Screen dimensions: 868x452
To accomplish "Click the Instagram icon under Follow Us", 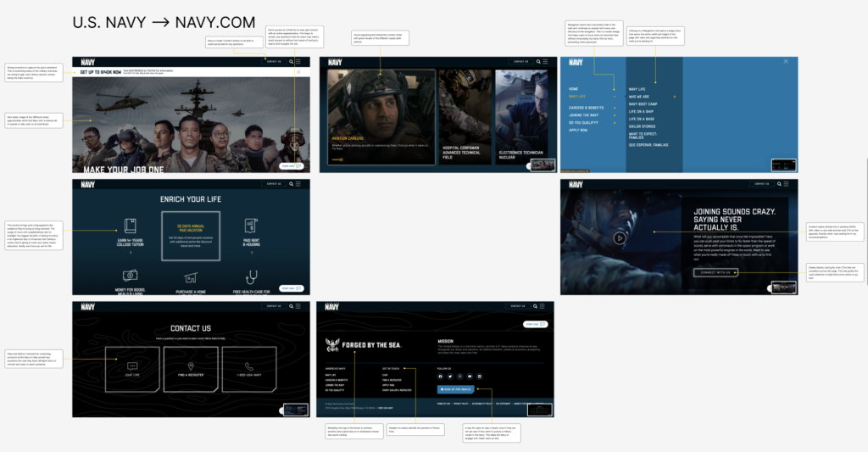I will pos(460,377).
